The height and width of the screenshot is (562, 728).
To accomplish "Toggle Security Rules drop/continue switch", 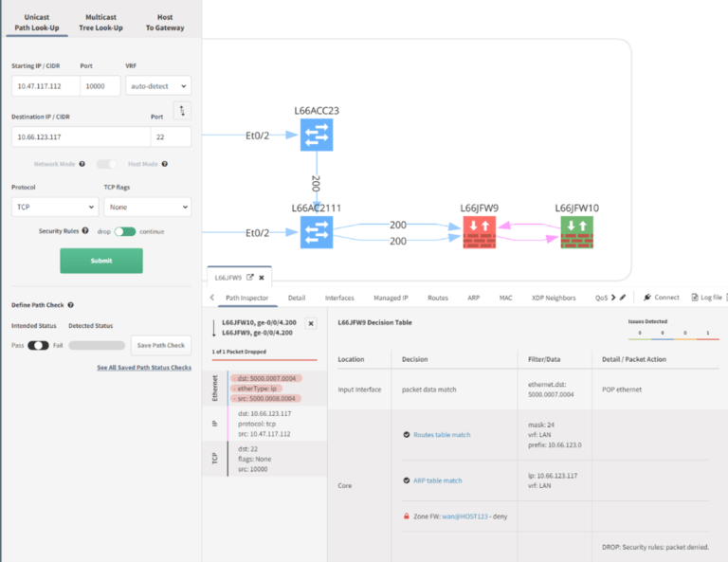I will [x=125, y=231].
